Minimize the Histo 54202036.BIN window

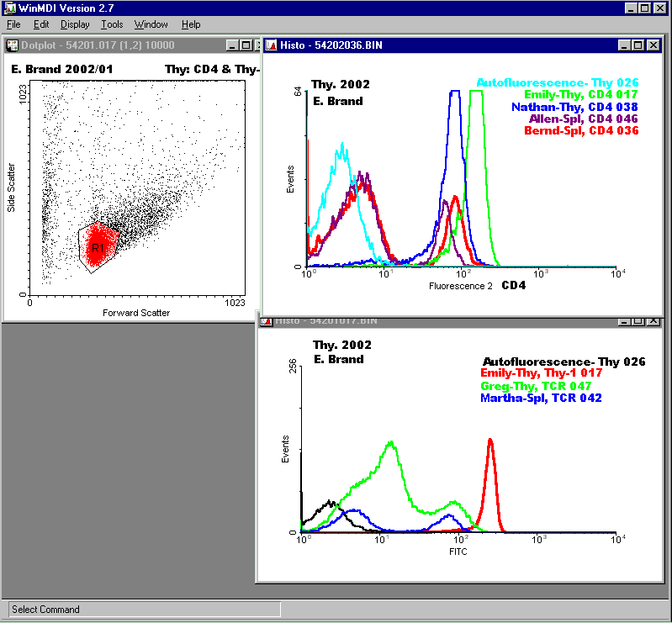click(624, 45)
